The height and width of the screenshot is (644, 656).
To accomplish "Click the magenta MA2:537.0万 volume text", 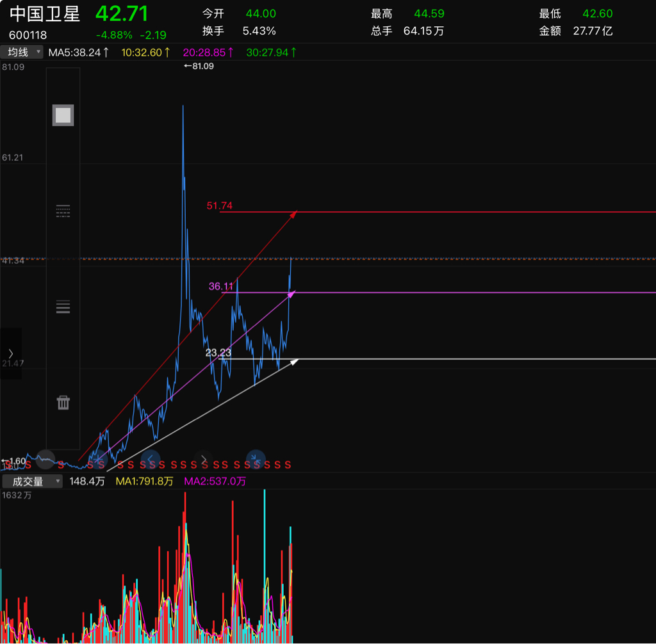I will (215, 481).
